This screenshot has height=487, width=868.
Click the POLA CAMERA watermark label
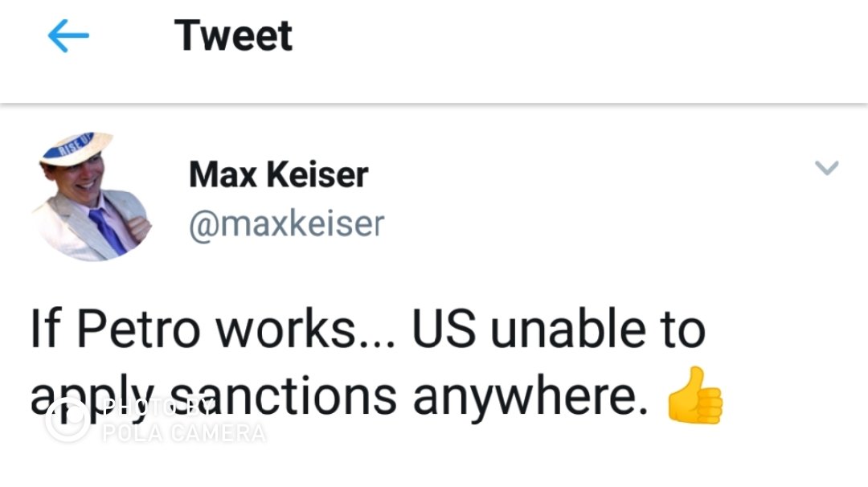184,433
